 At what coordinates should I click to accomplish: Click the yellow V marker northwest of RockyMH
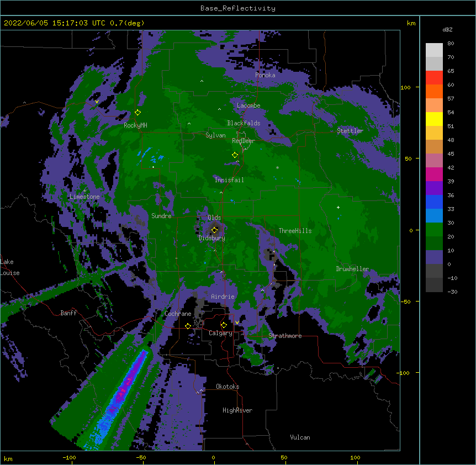[97, 102]
